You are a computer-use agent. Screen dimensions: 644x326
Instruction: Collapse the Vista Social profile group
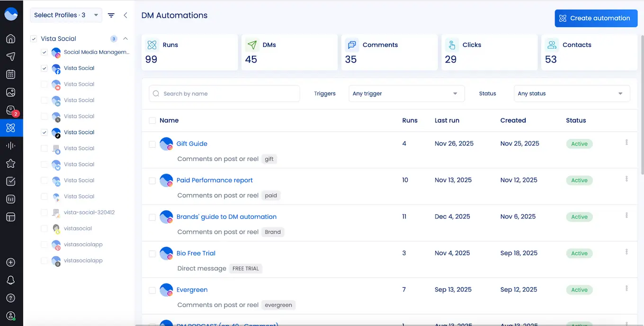[125, 38]
